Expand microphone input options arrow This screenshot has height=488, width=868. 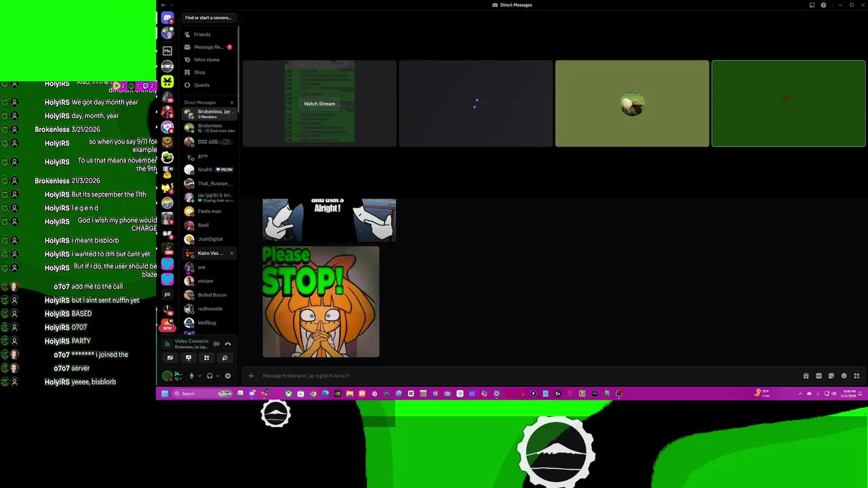[199, 376]
